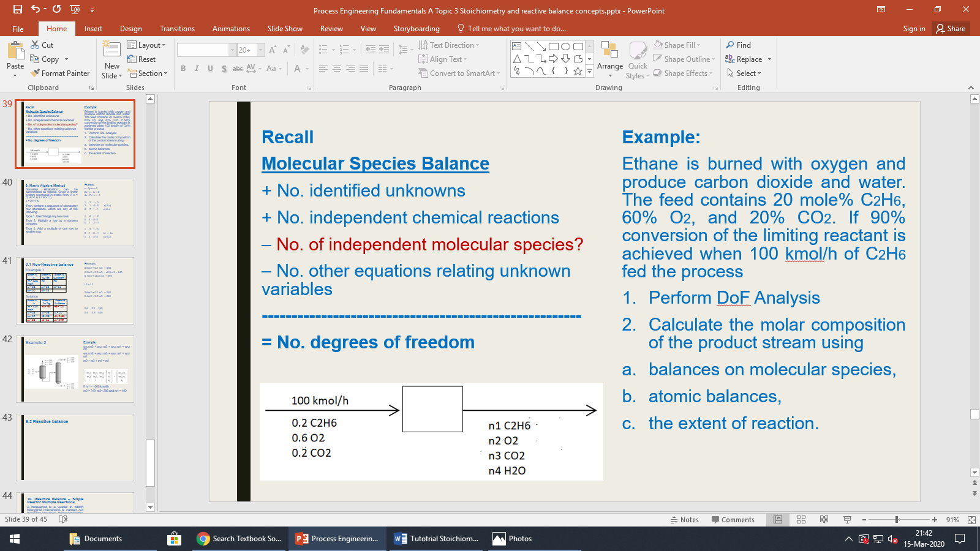Apply text shadow formatting
980x551 pixels.
(x=225, y=69)
